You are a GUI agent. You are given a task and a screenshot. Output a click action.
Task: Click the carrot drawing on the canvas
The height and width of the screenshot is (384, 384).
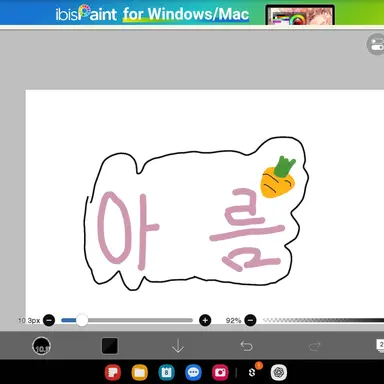click(x=278, y=177)
